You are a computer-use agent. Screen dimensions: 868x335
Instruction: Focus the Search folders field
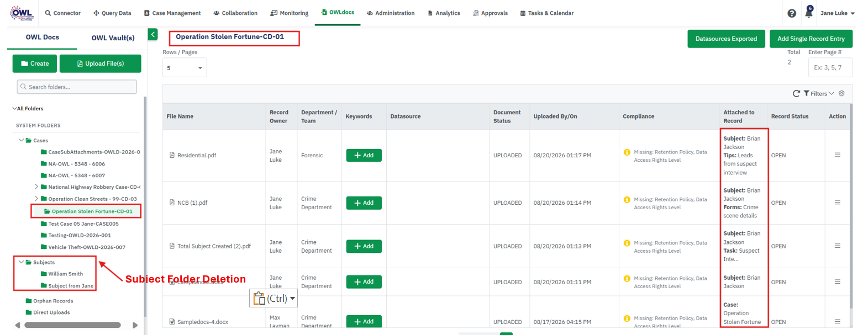click(x=77, y=87)
